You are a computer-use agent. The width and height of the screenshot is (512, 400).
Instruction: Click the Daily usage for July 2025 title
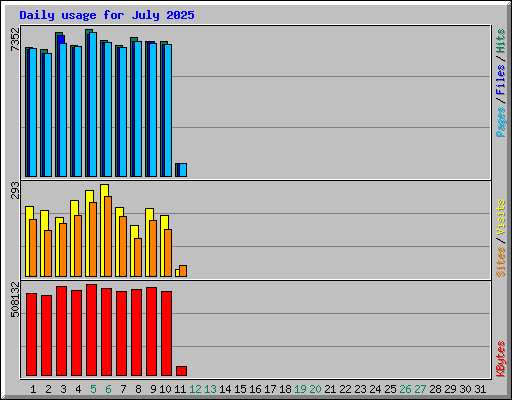coord(107,15)
